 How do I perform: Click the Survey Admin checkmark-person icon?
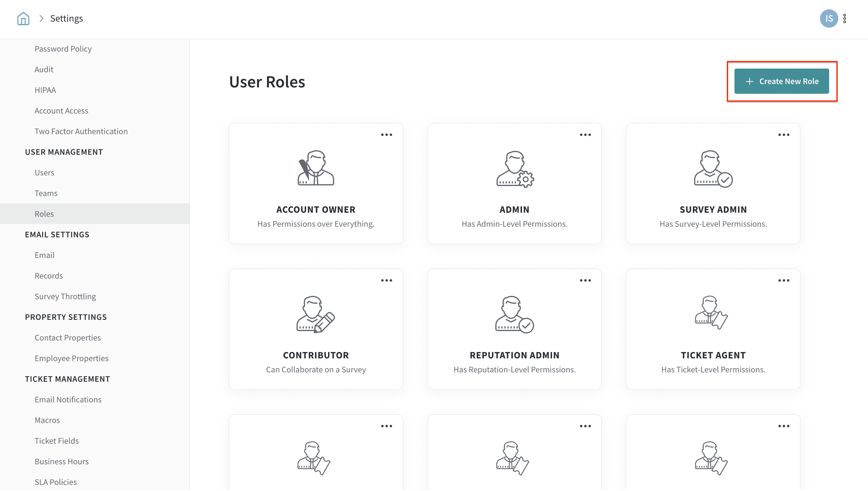[x=713, y=169]
